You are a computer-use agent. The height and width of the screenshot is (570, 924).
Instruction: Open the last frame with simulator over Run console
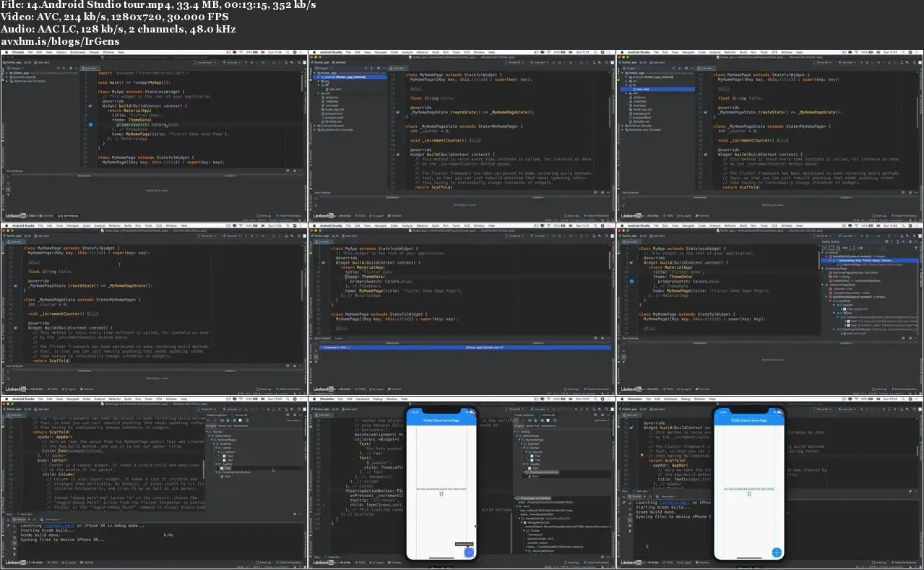[x=769, y=481]
